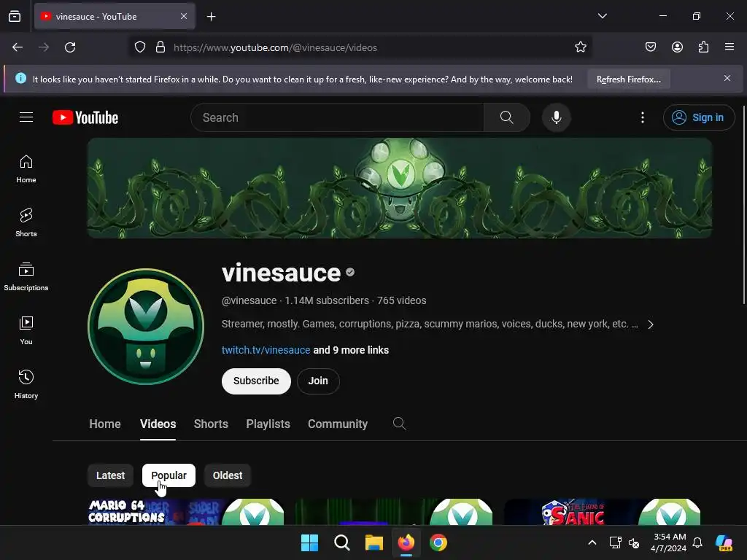
Task: Open Home in YouTube sidebar
Action: [x=26, y=169]
